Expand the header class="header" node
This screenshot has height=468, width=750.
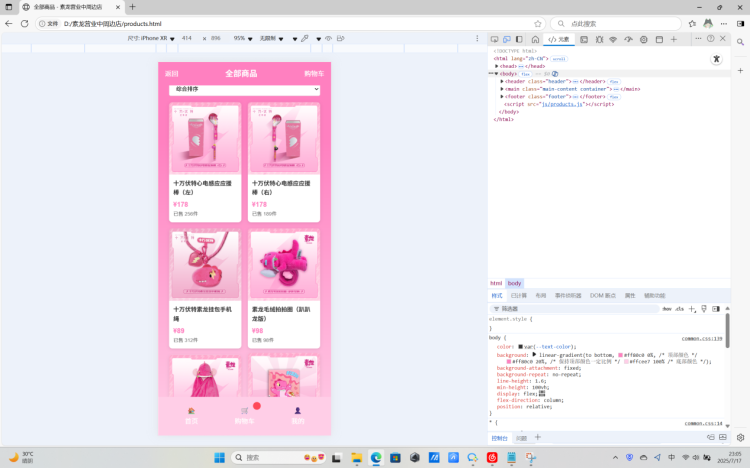tap(502, 82)
